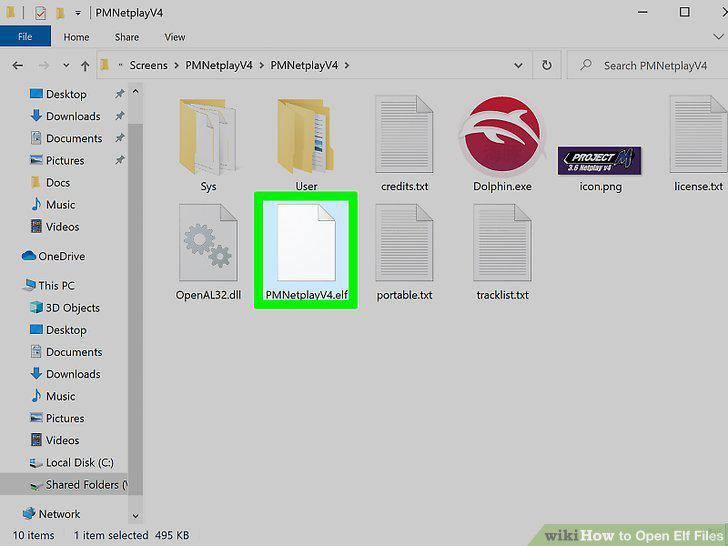Select the portable.txt file
Image resolution: width=728 pixels, height=546 pixels.
[404, 252]
